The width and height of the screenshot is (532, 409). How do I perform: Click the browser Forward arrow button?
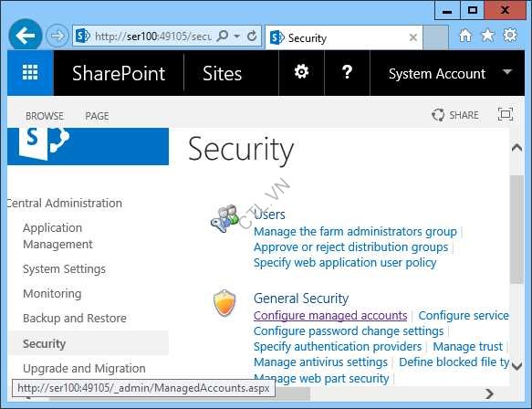(x=57, y=36)
